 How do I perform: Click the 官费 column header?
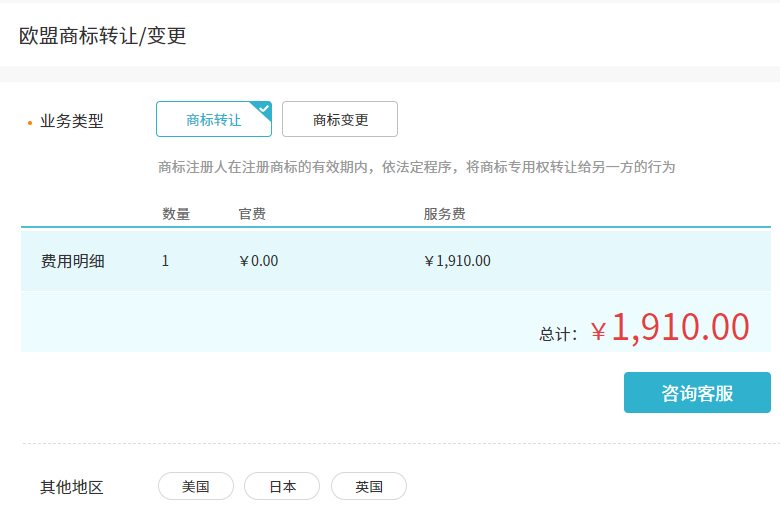coord(252,214)
